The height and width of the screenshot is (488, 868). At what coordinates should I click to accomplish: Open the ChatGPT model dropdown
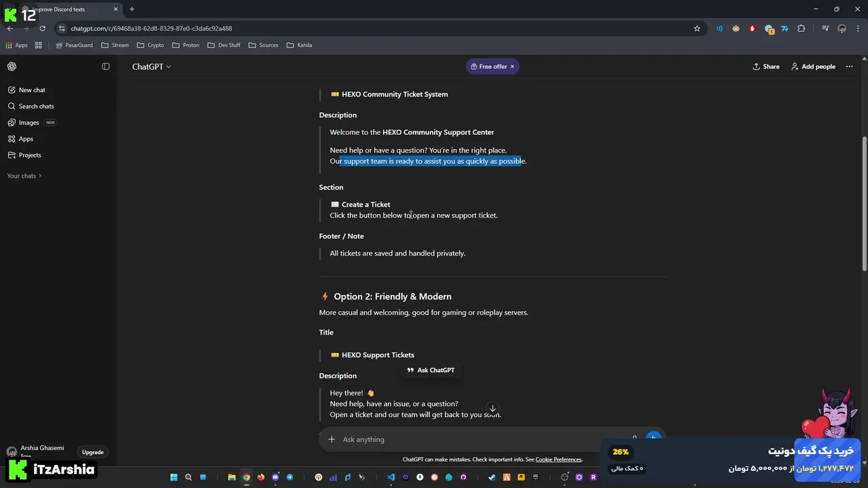pos(151,66)
